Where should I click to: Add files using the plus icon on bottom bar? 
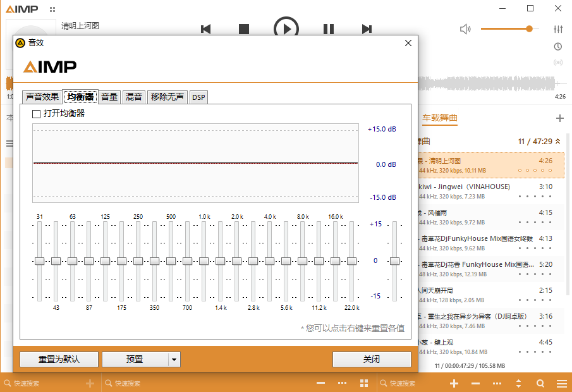(x=454, y=383)
